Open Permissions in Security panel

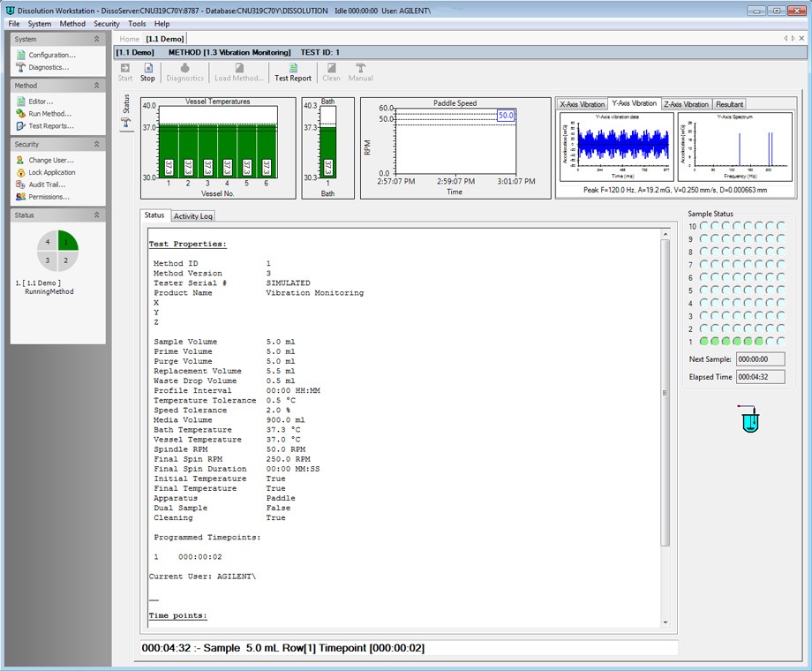49,197
